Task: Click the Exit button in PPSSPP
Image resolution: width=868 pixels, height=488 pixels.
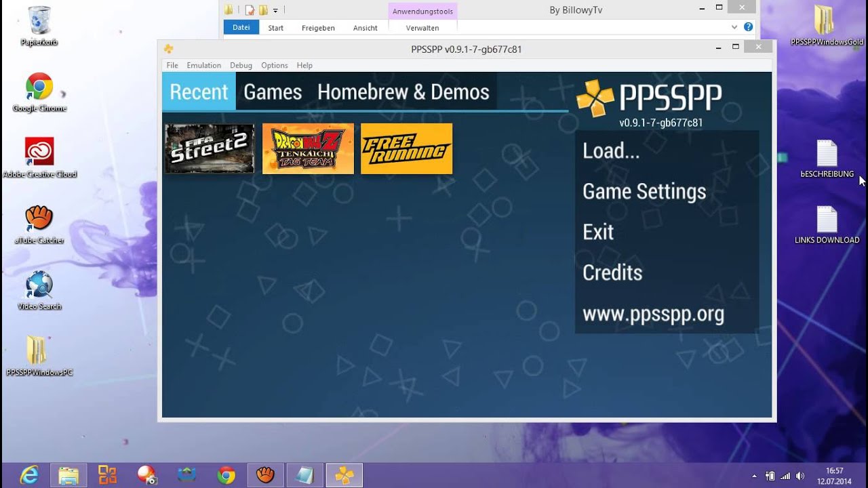Action: [667, 232]
